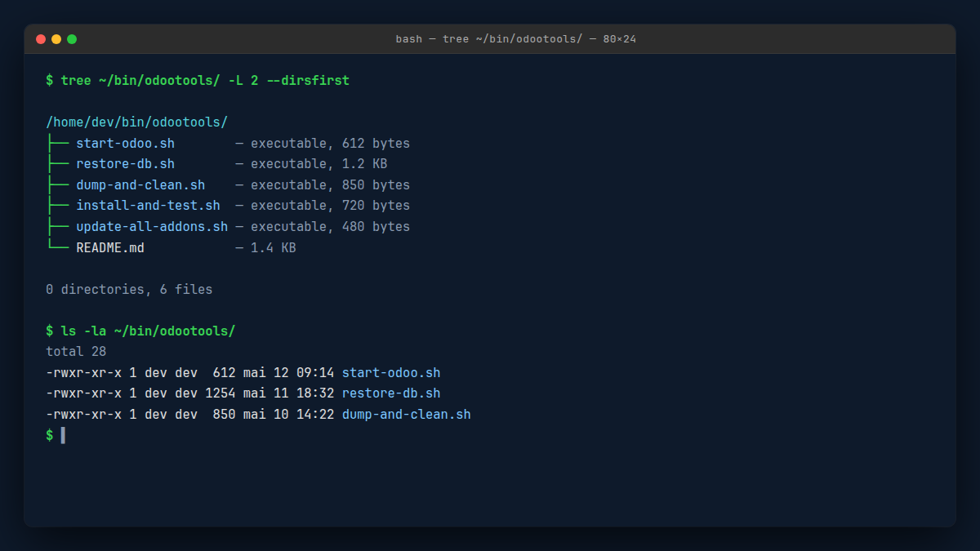Click the 1254 file size value
This screenshot has height=551, width=980.
(220, 393)
